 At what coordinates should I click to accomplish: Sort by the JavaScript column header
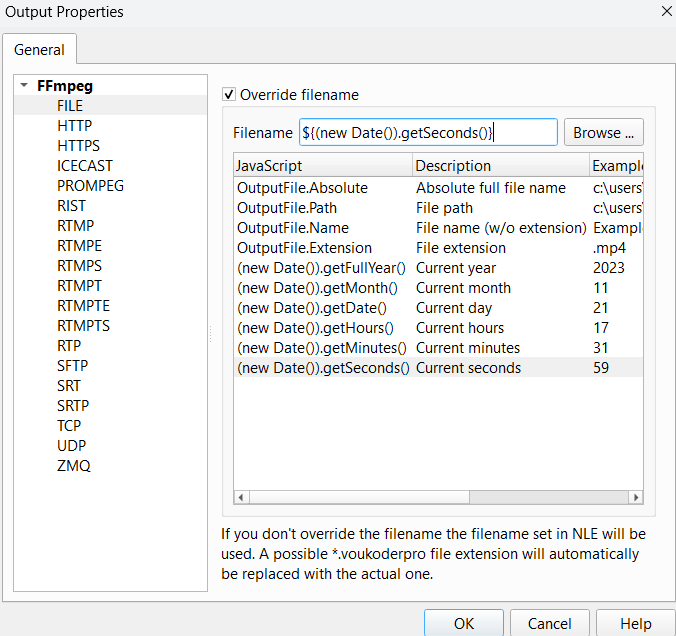(x=321, y=165)
